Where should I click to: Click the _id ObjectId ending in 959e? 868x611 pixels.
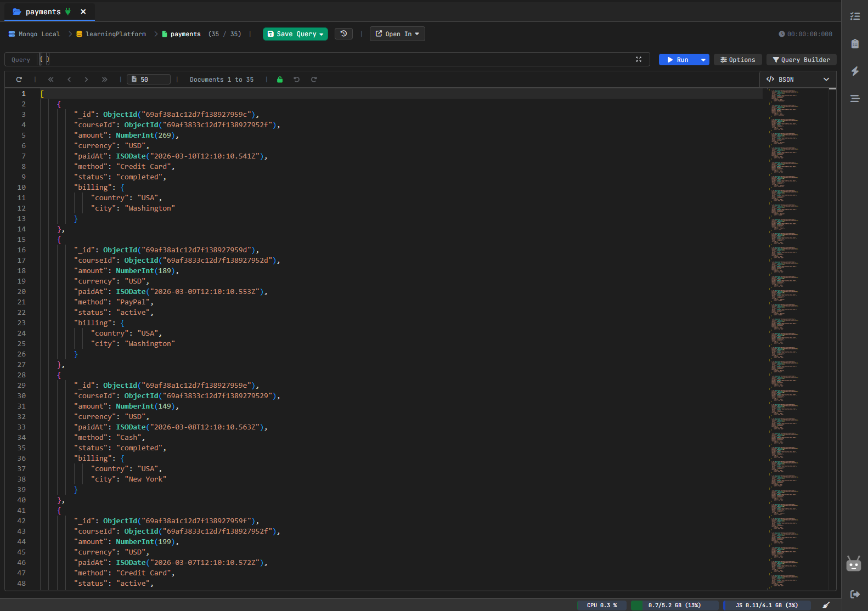pos(179,386)
